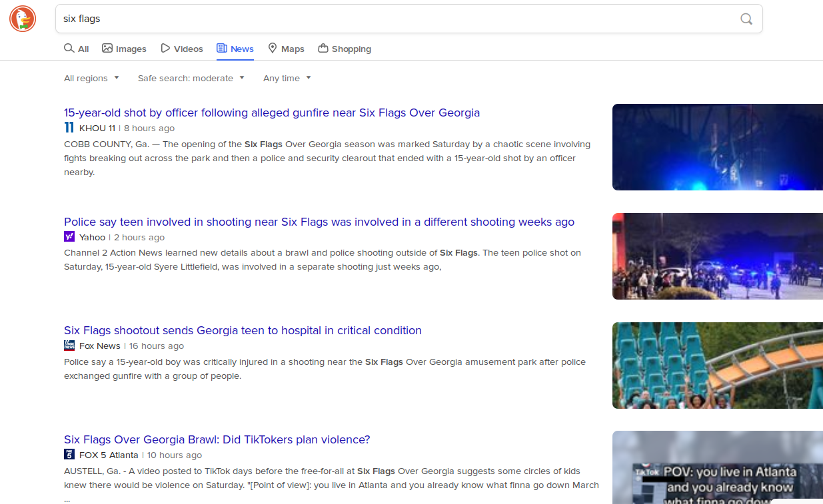The width and height of the screenshot is (823, 504).
Task: Click the '10 hours ago' timestamp
Action: 175,455
